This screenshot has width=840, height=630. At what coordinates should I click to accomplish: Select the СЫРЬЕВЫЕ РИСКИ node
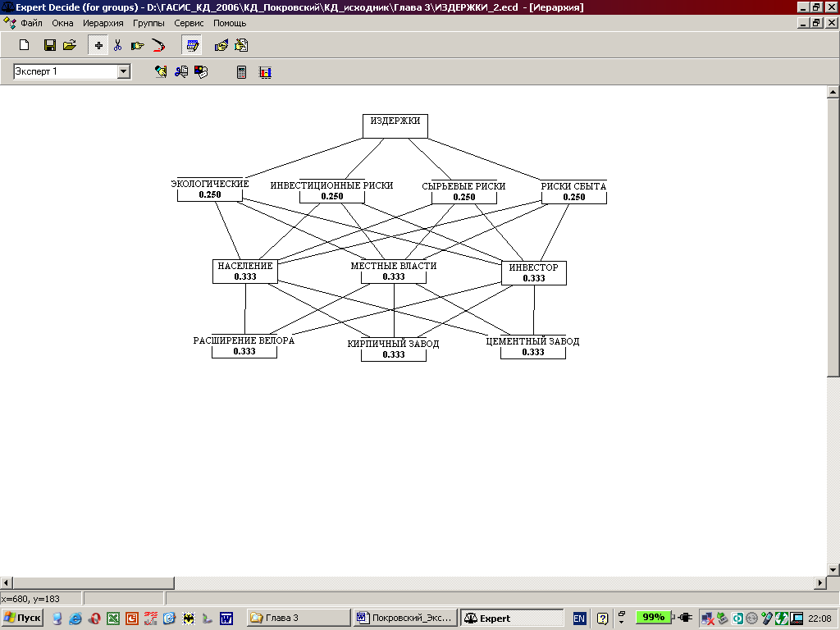464,191
